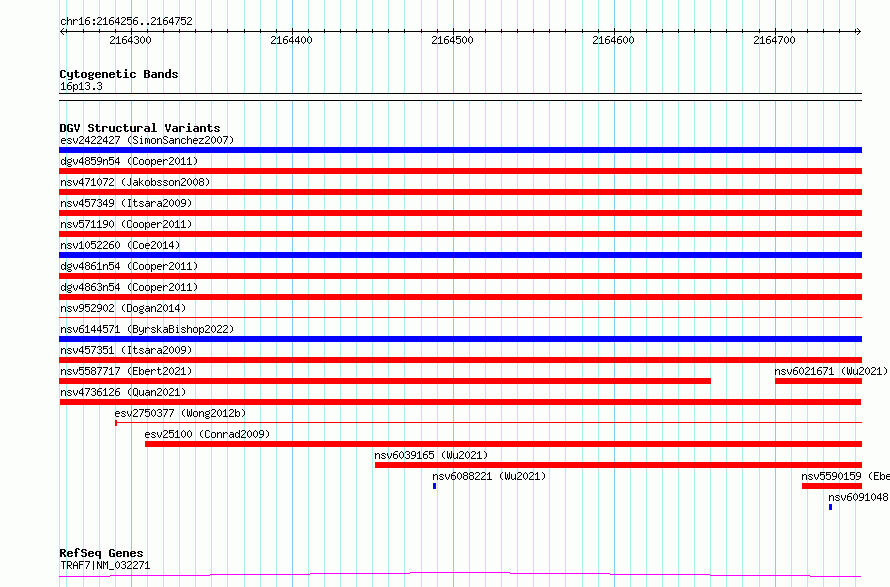Click ruler position 2164700
The width and height of the screenshot is (890, 587).
pyautogui.click(x=774, y=40)
